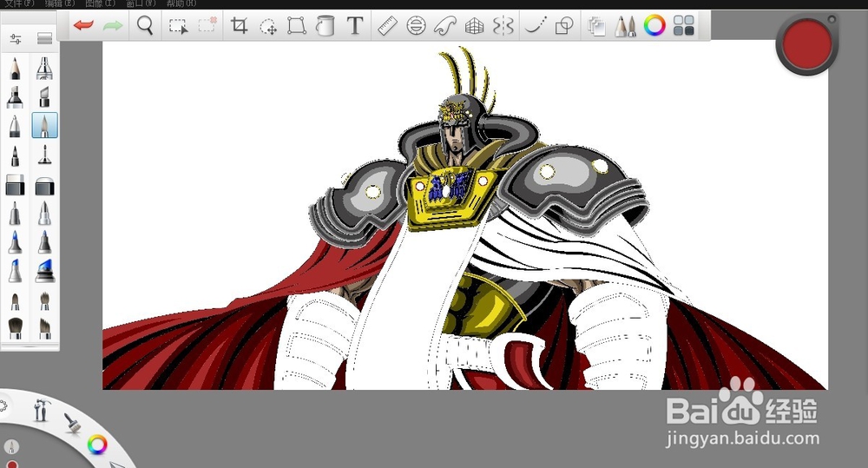
Task: Select the chisel-tip calligraphy pen
Action: pos(44,97)
